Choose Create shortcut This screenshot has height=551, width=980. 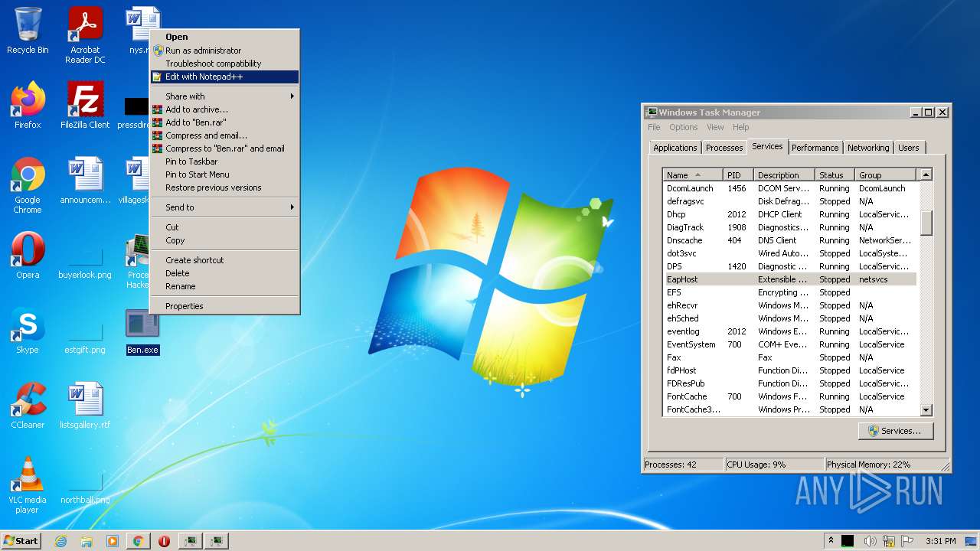pyautogui.click(x=224, y=260)
